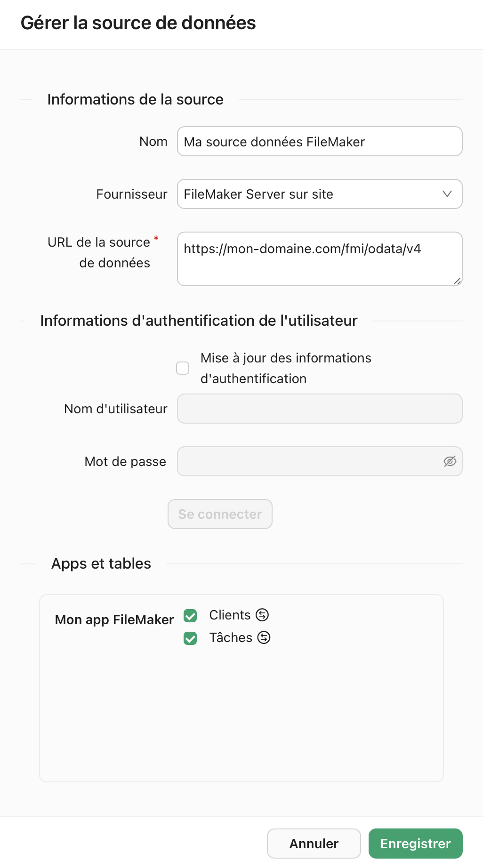Save with the Enregistrer button
The image size is (483, 868).
[415, 844]
